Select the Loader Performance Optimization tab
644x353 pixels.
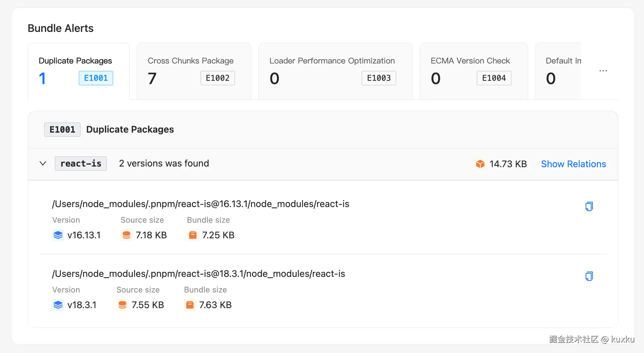click(335, 71)
